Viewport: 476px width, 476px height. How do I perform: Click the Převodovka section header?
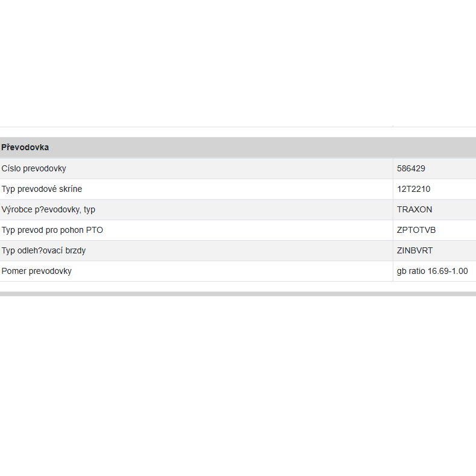[x=25, y=147]
